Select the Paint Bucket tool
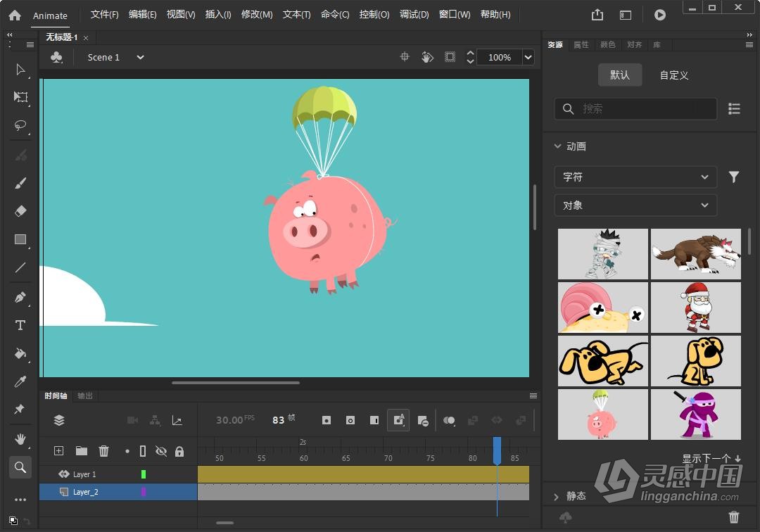The height and width of the screenshot is (532, 760). pos(20,353)
